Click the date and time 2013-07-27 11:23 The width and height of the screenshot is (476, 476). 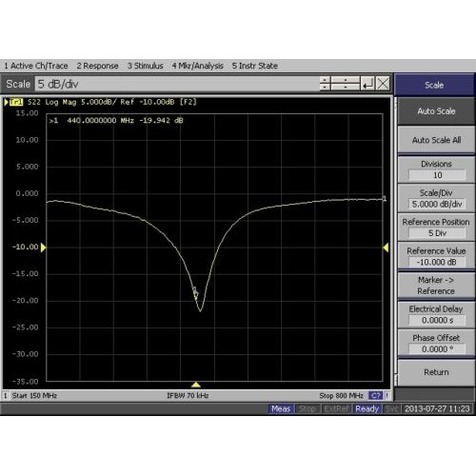tap(437, 408)
